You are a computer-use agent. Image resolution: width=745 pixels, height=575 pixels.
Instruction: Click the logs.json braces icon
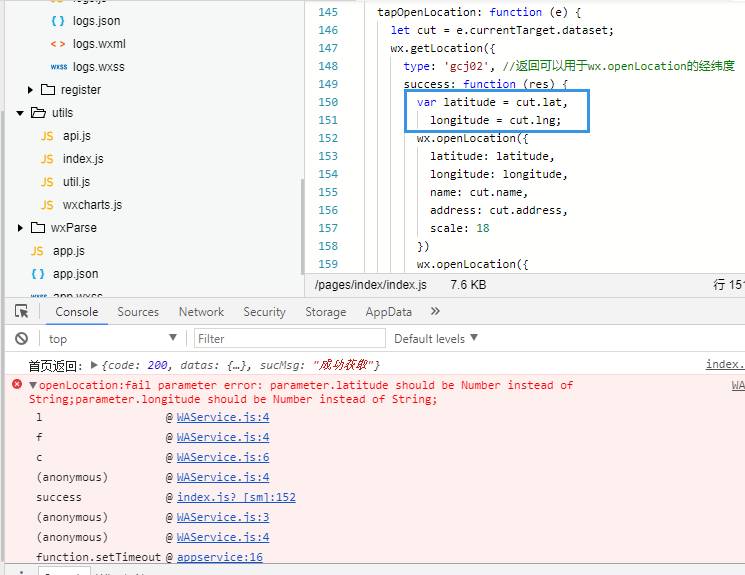point(58,21)
